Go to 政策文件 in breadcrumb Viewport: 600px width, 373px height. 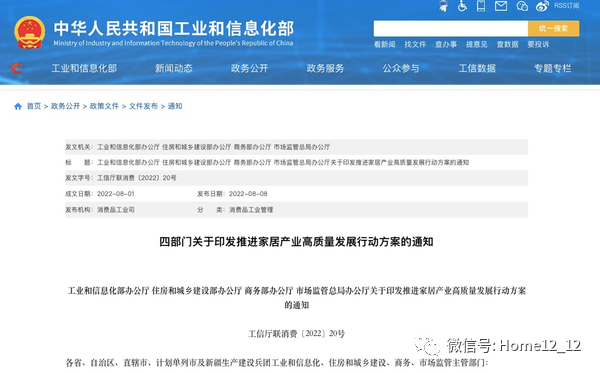(104, 106)
